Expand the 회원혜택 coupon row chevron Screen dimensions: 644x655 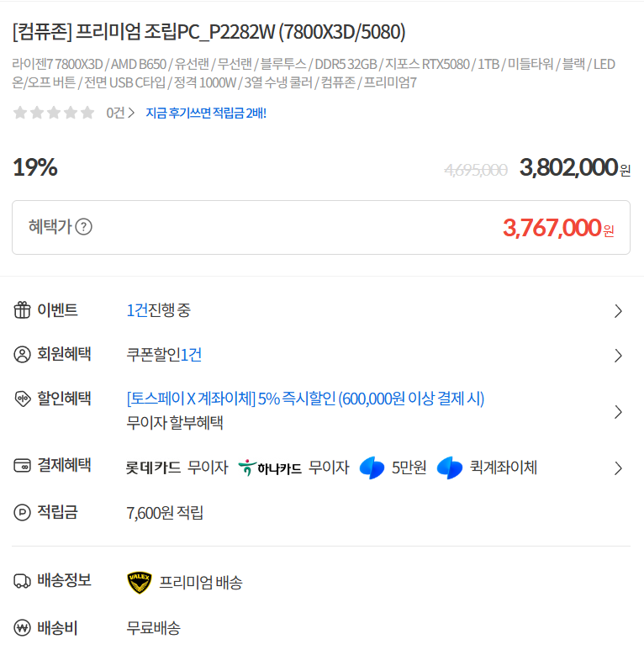[x=619, y=356]
